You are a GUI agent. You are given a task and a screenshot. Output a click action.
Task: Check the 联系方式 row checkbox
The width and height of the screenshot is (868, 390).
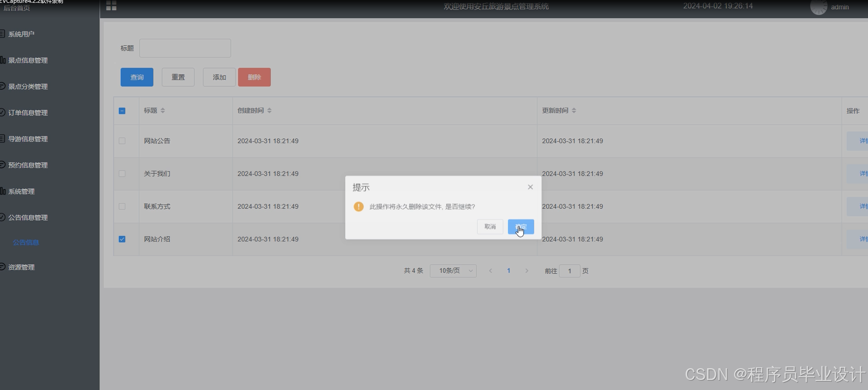122,206
